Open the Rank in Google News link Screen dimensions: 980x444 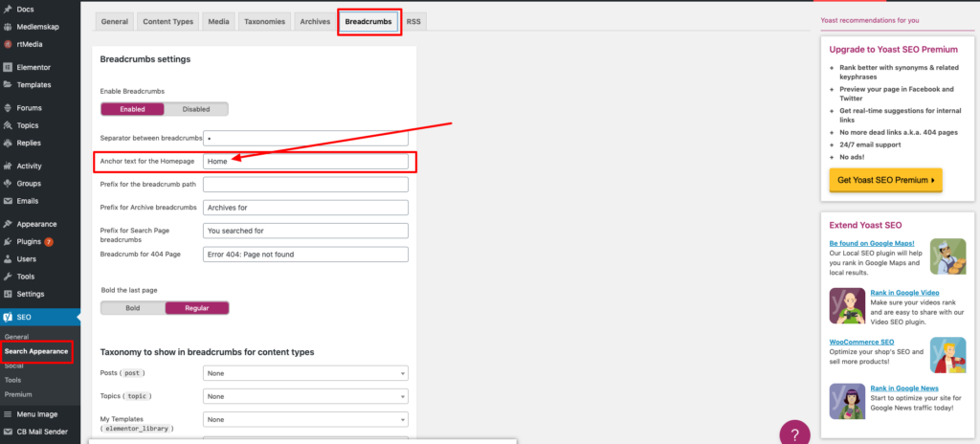pos(904,388)
